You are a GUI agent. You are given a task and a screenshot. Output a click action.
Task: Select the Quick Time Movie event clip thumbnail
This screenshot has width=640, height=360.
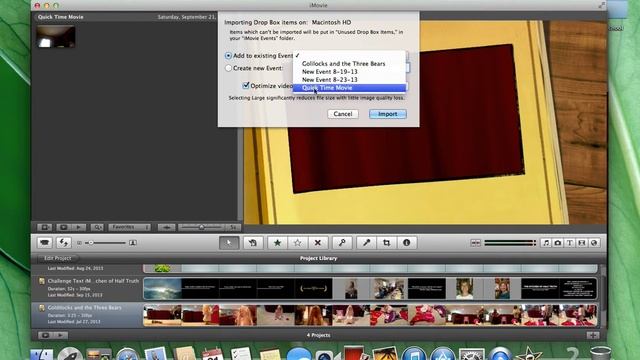(56, 37)
